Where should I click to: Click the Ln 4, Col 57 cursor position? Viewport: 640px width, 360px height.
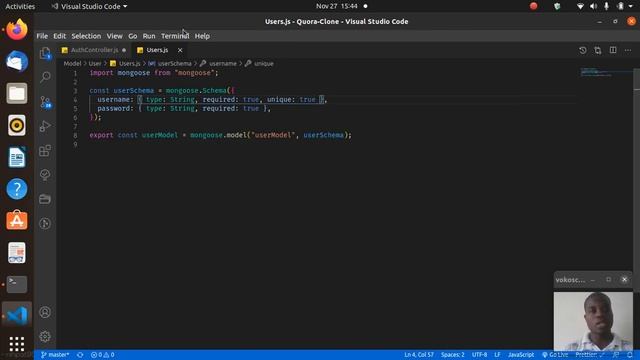(x=419, y=355)
